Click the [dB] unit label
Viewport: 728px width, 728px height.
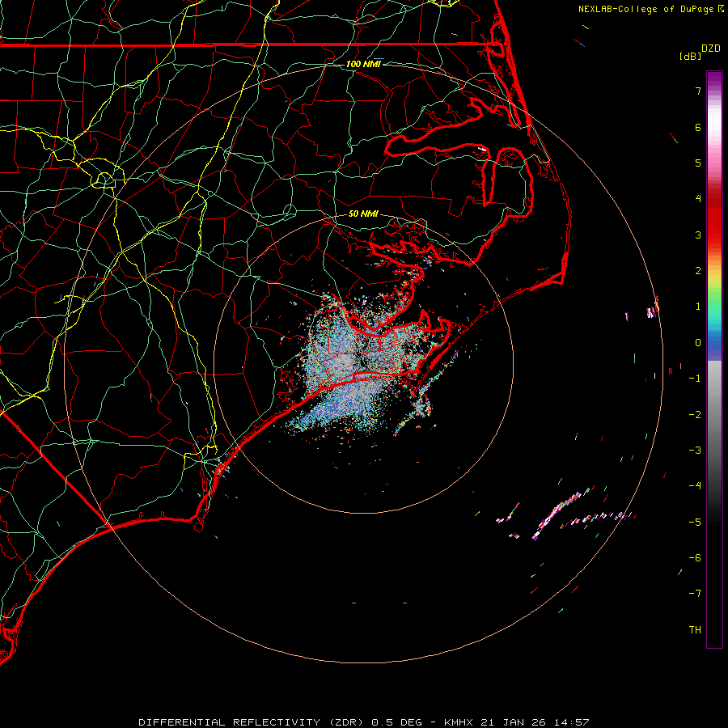[x=690, y=56]
